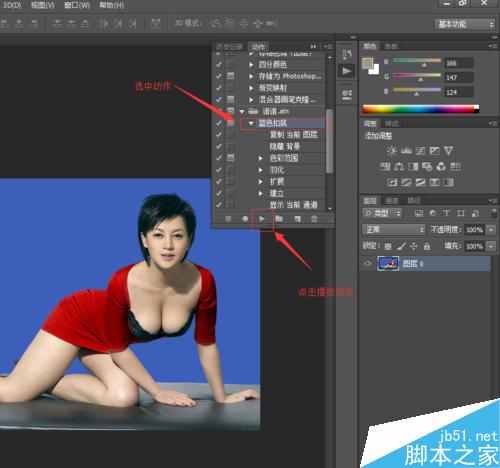The image size is (500, 468).
Task: Open the 帮助(H) menu
Action: 112,5
